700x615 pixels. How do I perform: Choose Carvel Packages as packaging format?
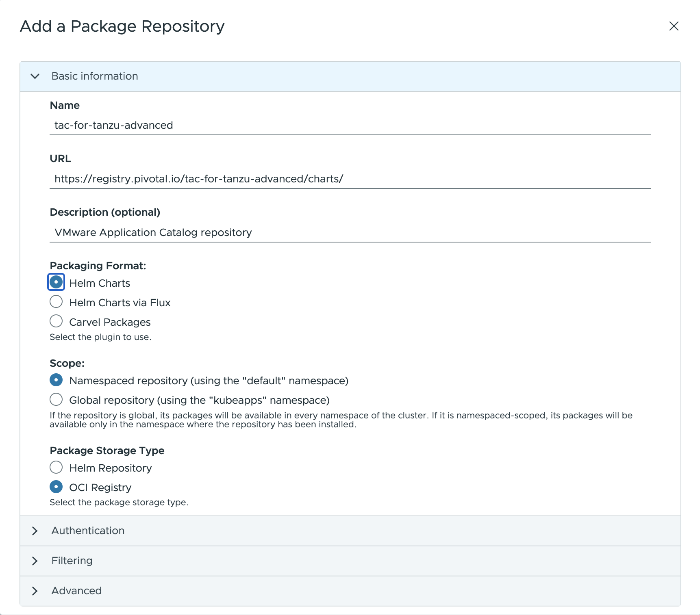click(56, 321)
